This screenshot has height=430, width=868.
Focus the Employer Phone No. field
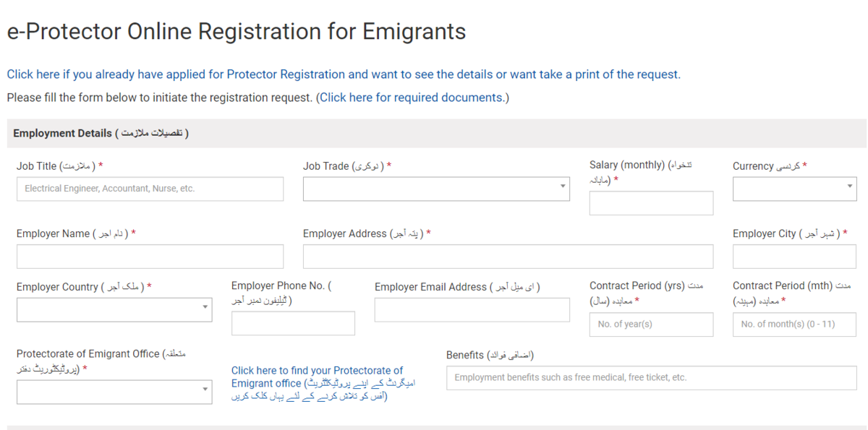[293, 323]
